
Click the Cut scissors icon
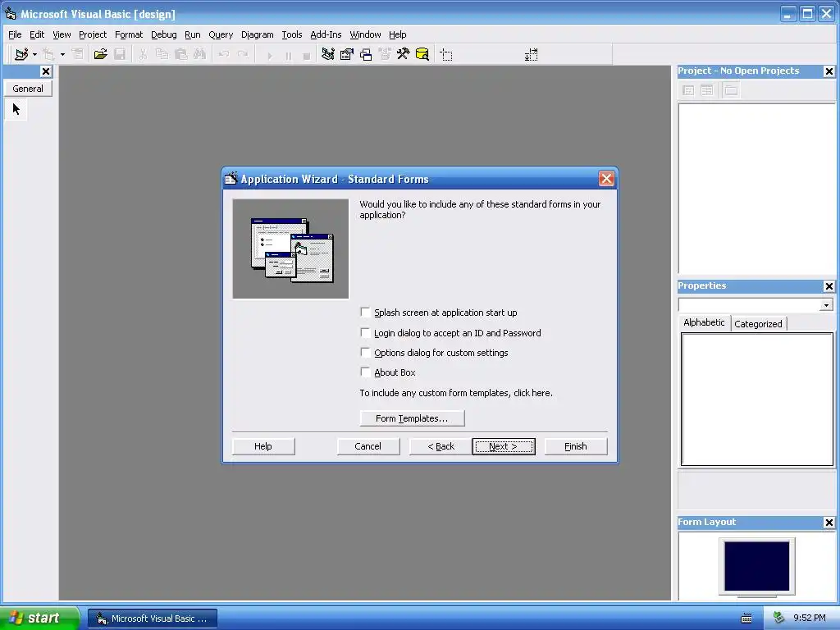point(143,54)
